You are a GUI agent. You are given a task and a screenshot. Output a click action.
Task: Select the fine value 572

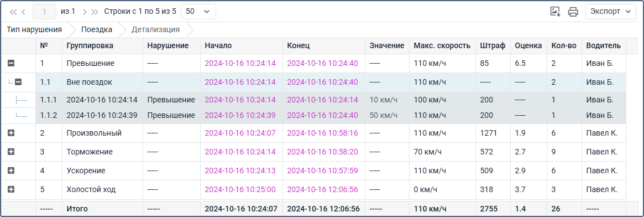pos(493,152)
